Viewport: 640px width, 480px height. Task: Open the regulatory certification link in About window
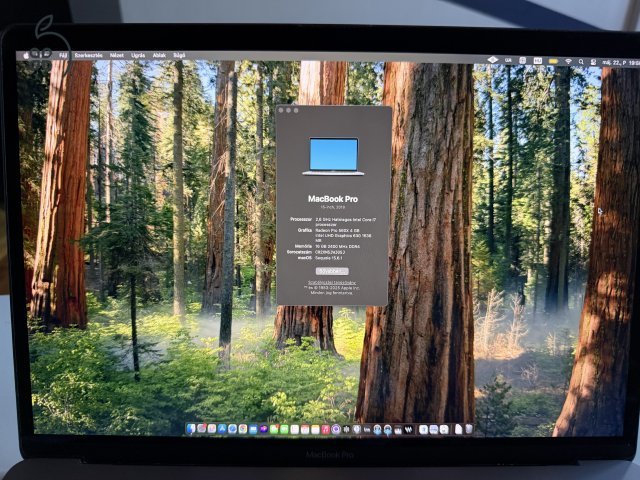coord(332,282)
